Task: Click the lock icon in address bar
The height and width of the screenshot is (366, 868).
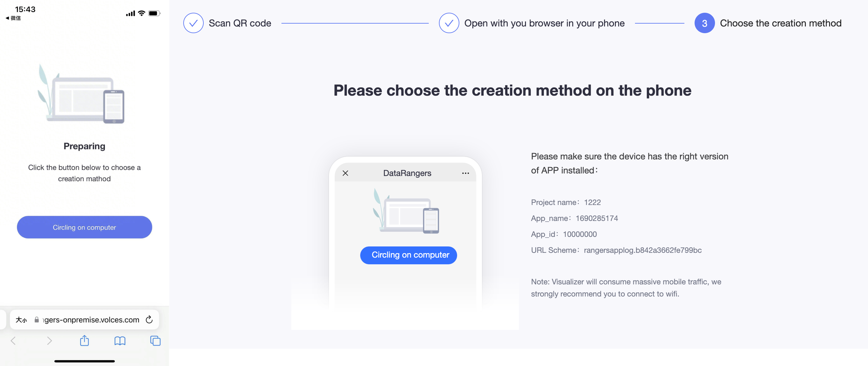Action: [37, 319]
